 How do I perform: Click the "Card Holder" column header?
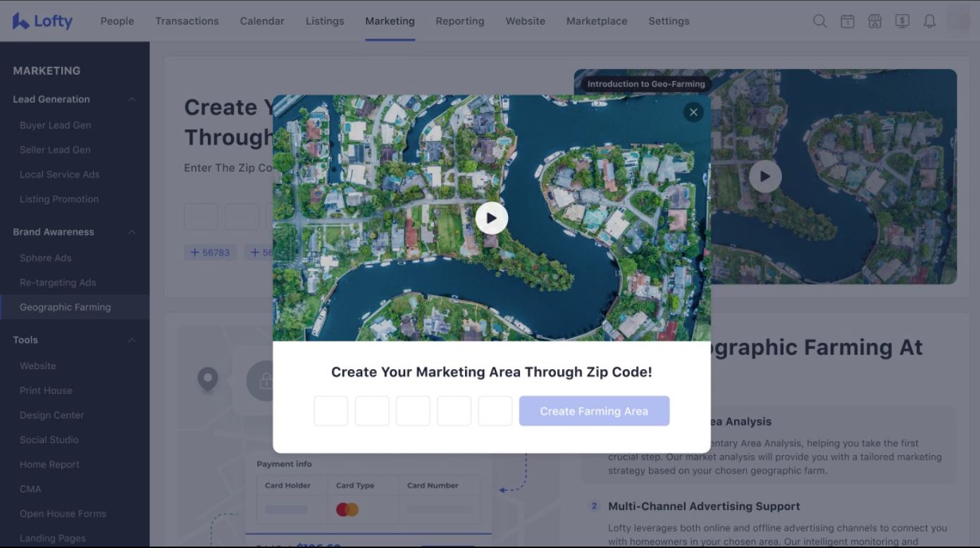[x=287, y=485]
